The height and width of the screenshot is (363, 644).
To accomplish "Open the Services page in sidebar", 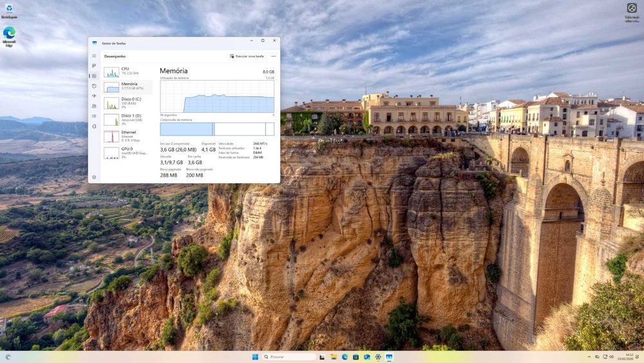I will [94, 126].
